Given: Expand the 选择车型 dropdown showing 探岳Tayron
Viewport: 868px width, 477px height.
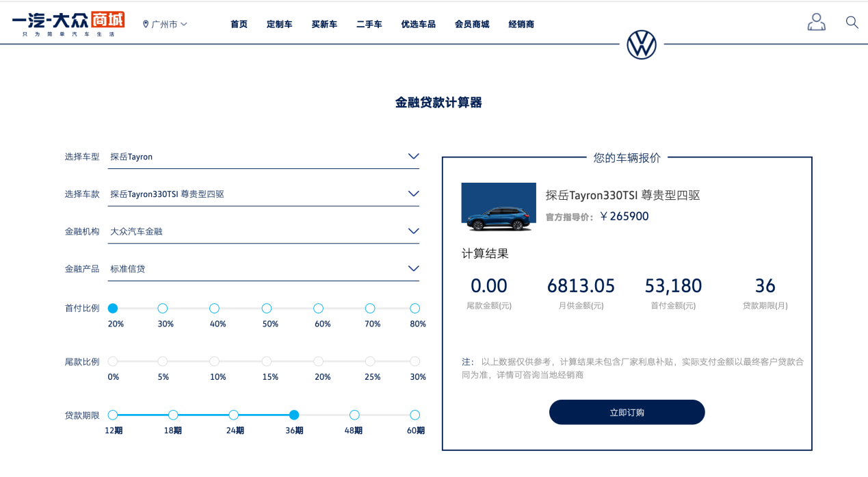Looking at the screenshot, I should (x=264, y=157).
